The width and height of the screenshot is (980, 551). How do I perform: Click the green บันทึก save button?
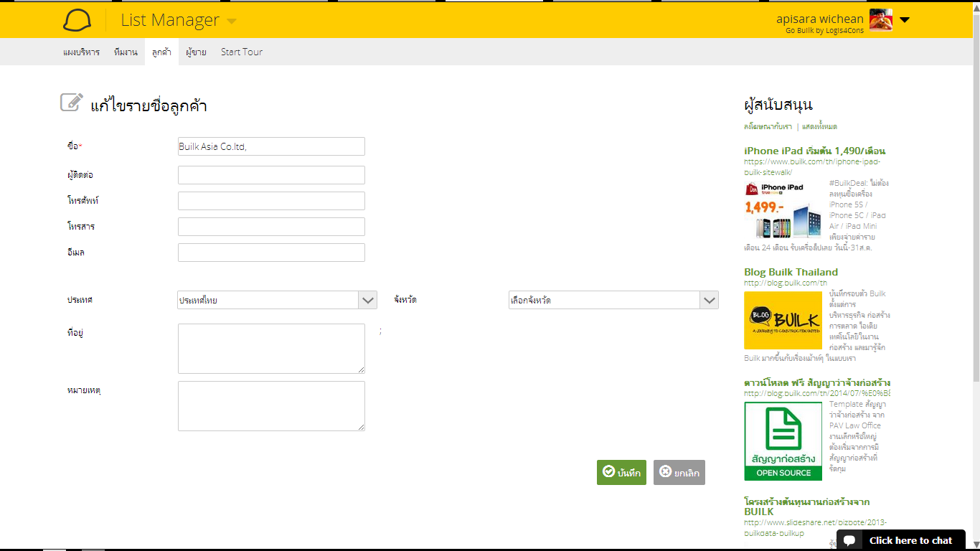coord(621,472)
